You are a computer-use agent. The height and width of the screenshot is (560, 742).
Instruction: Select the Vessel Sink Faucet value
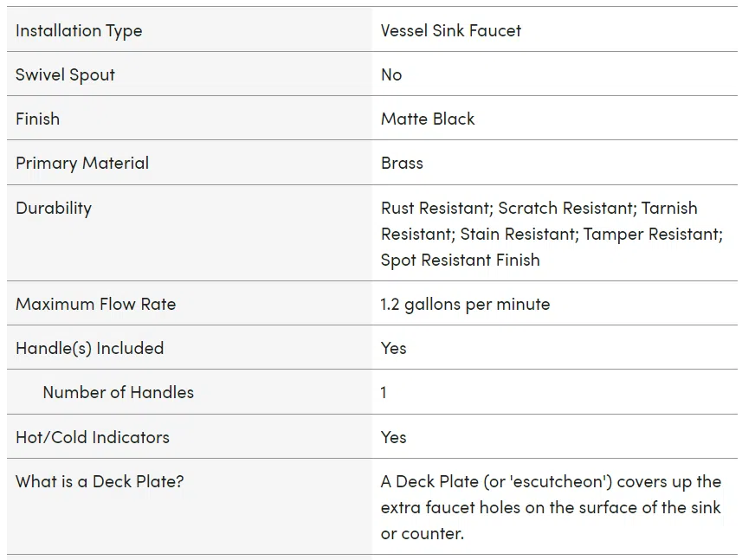(x=450, y=31)
